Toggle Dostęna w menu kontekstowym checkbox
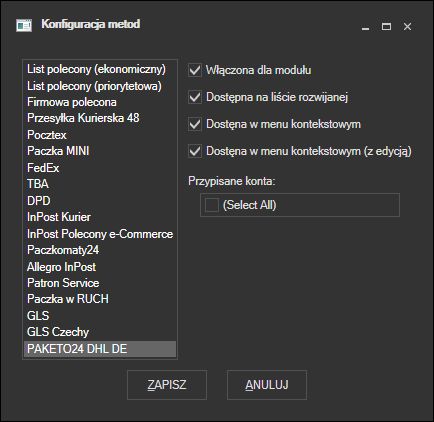Viewport: 434px width, 422px height. click(195, 124)
